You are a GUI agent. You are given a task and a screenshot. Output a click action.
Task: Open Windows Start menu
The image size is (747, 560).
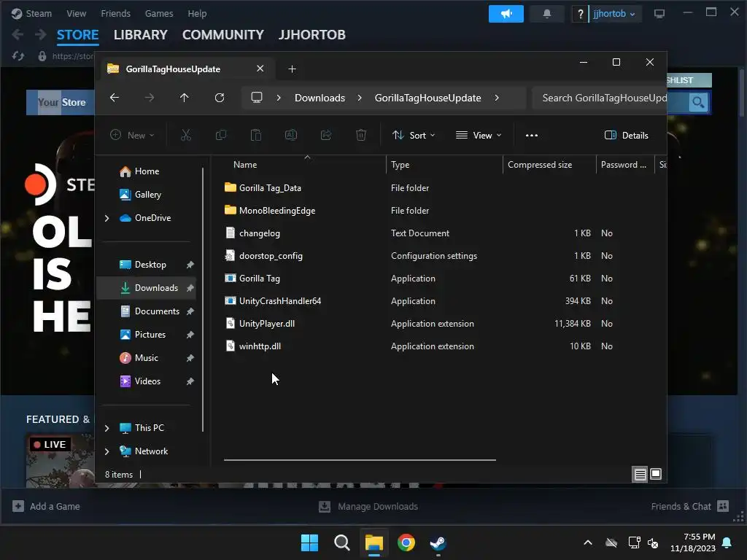coord(309,542)
